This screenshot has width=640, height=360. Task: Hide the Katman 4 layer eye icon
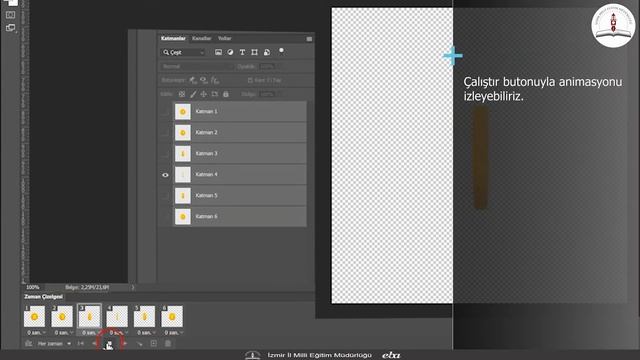click(x=165, y=175)
